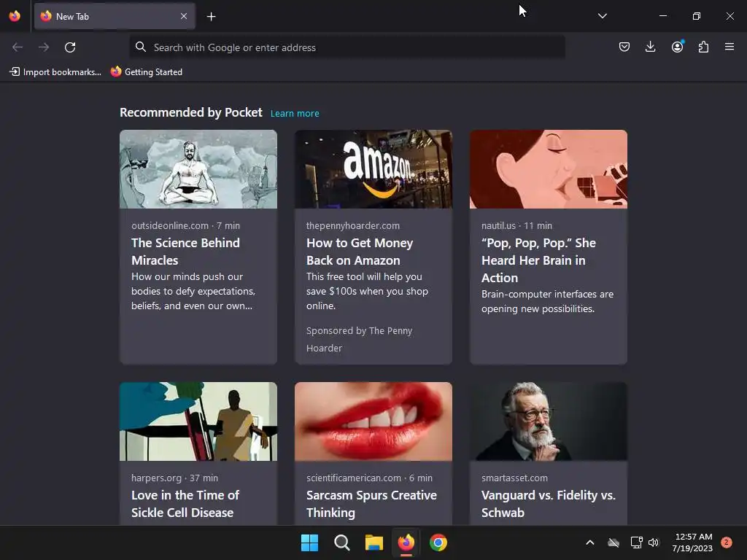This screenshot has width=747, height=560.
Task: Go forward with the forward arrow
Action: coord(44,47)
